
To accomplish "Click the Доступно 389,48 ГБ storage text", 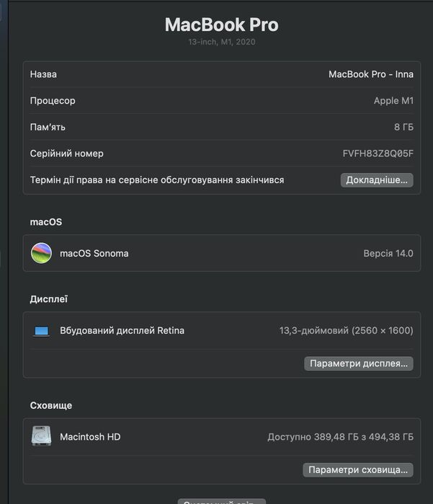I will click(340, 437).
